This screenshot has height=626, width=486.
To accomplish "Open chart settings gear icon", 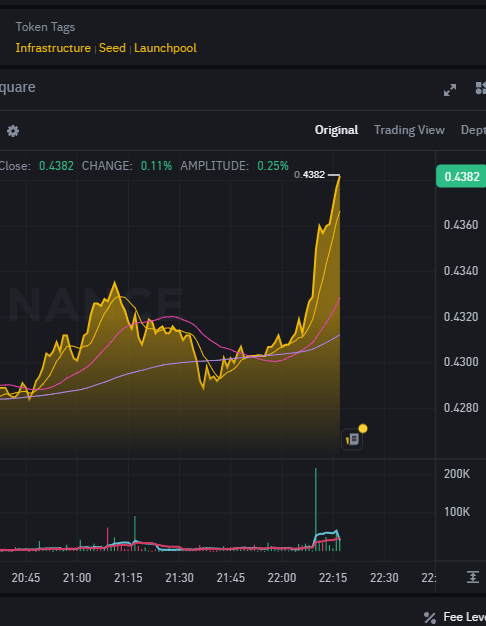I will click(13, 131).
